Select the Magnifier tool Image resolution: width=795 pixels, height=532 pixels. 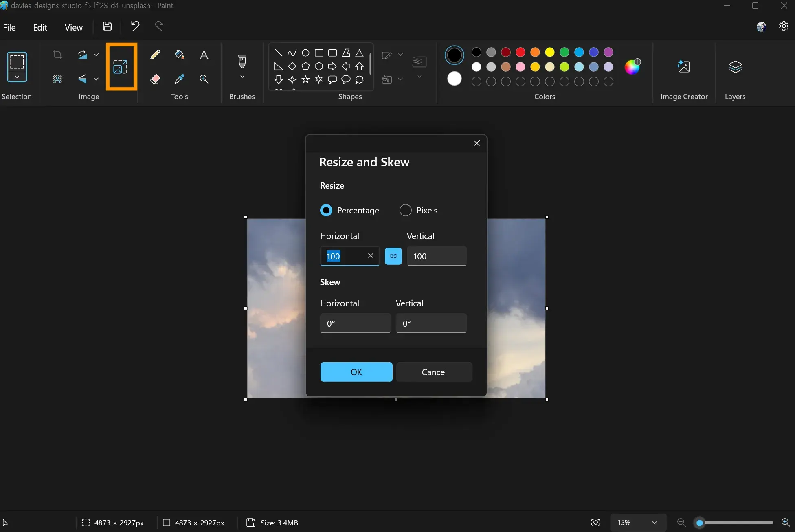coord(204,79)
